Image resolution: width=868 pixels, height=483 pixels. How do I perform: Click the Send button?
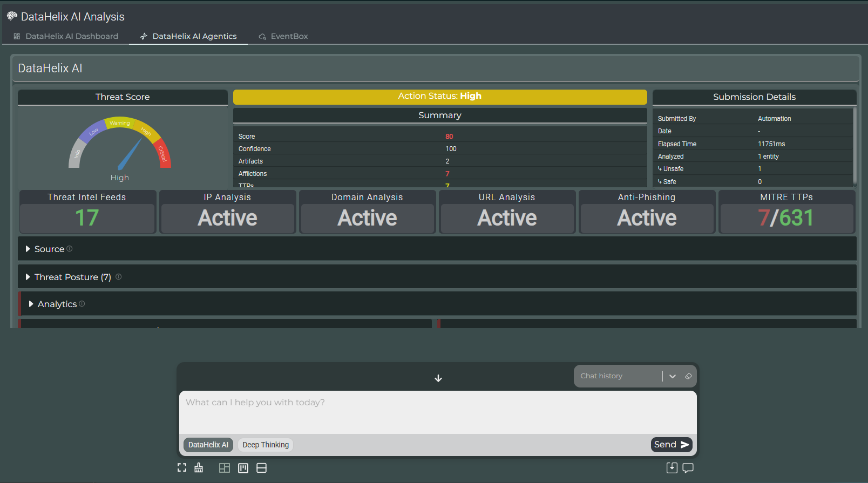tap(672, 445)
